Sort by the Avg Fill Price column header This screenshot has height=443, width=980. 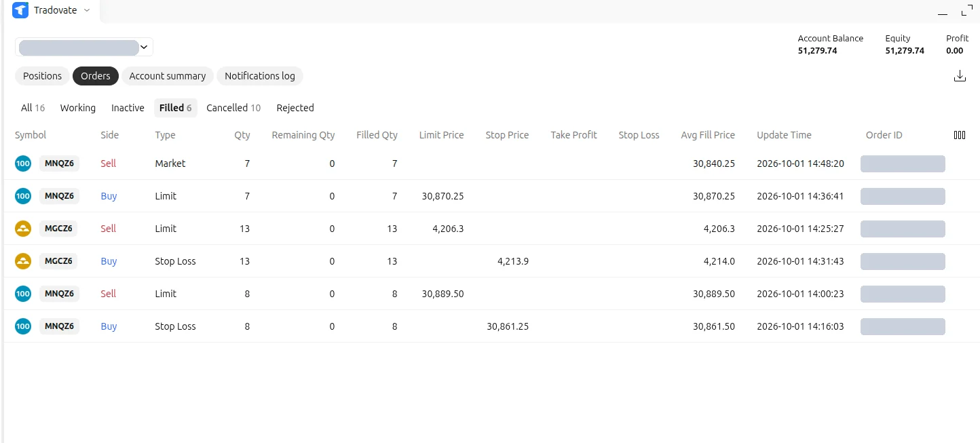708,135
